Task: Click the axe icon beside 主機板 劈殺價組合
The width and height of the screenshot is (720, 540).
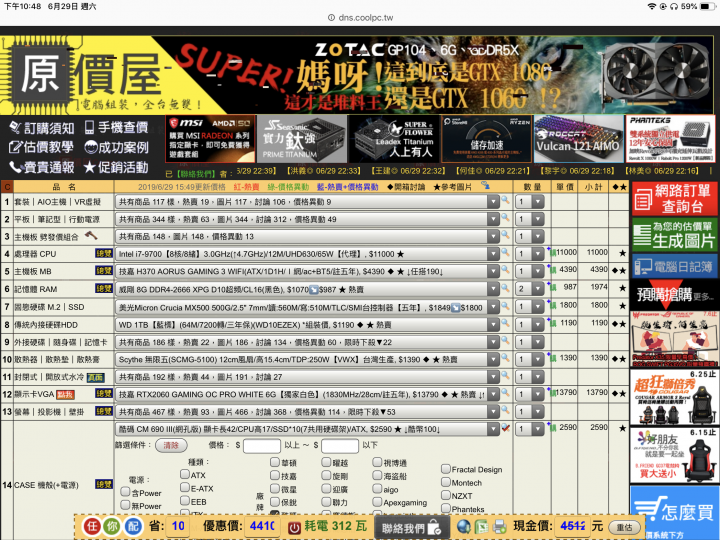Action: pos(91,236)
